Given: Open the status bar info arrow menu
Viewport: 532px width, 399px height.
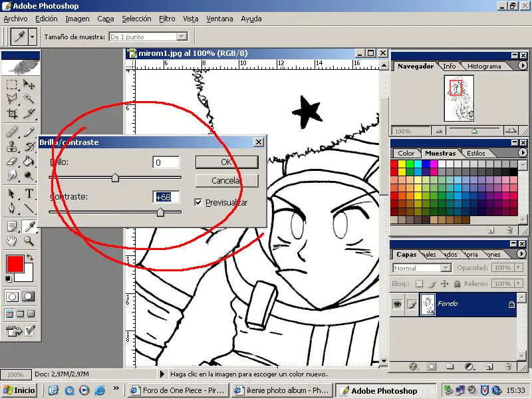Looking at the screenshot, I should pos(162,374).
